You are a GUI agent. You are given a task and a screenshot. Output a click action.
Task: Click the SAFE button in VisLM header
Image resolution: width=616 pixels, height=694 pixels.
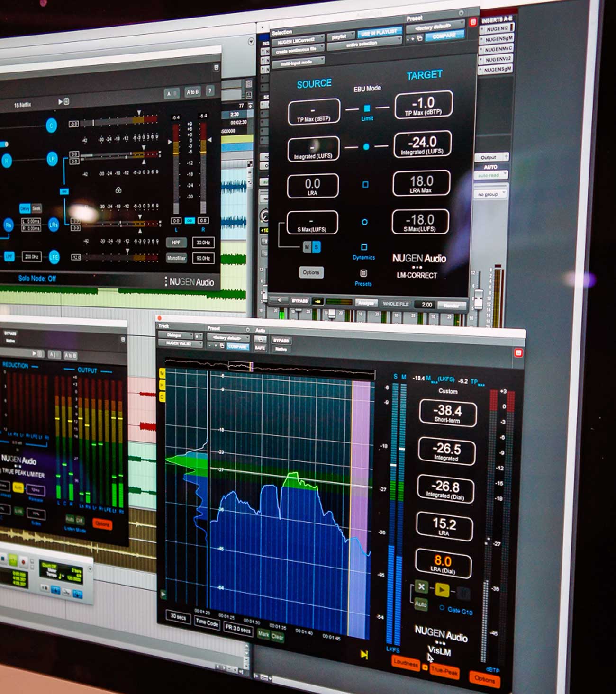pyautogui.click(x=260, y=348)
